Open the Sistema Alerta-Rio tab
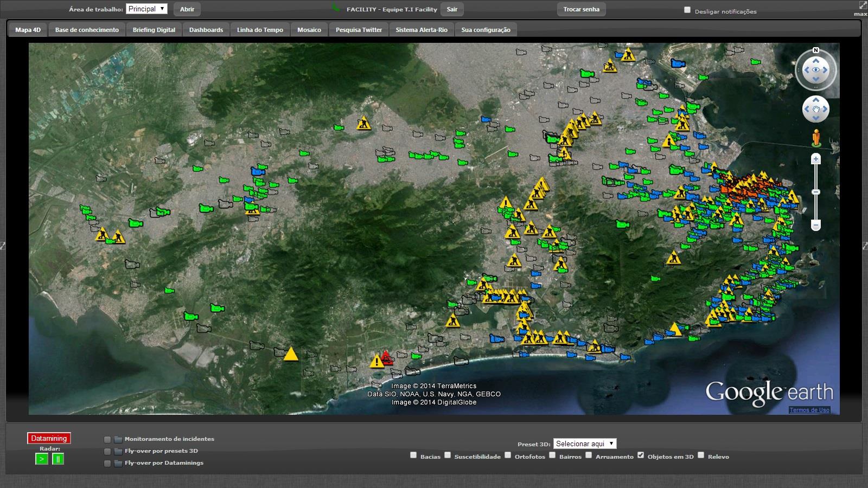 422,30
